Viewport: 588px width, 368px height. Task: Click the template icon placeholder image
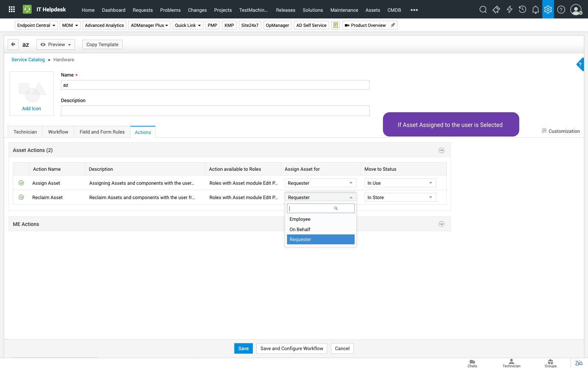tap(32, 92)
